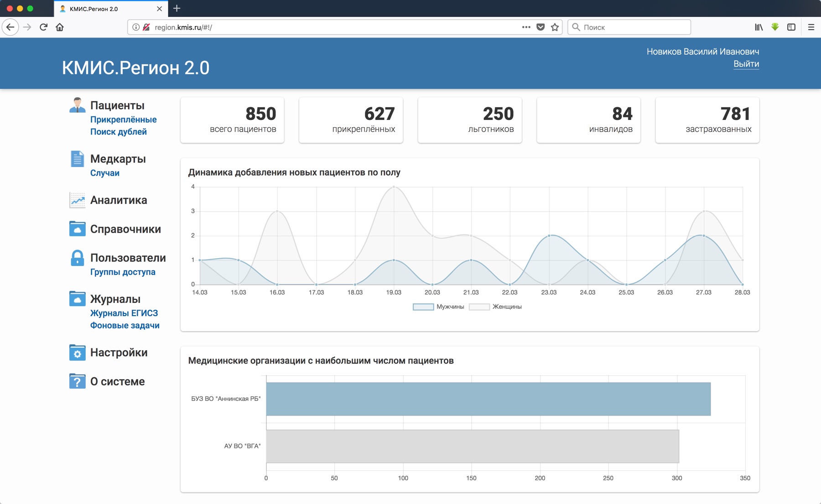The image size is (821, 504).
Task: Open the Настройки section
Action: coord(119,353)
